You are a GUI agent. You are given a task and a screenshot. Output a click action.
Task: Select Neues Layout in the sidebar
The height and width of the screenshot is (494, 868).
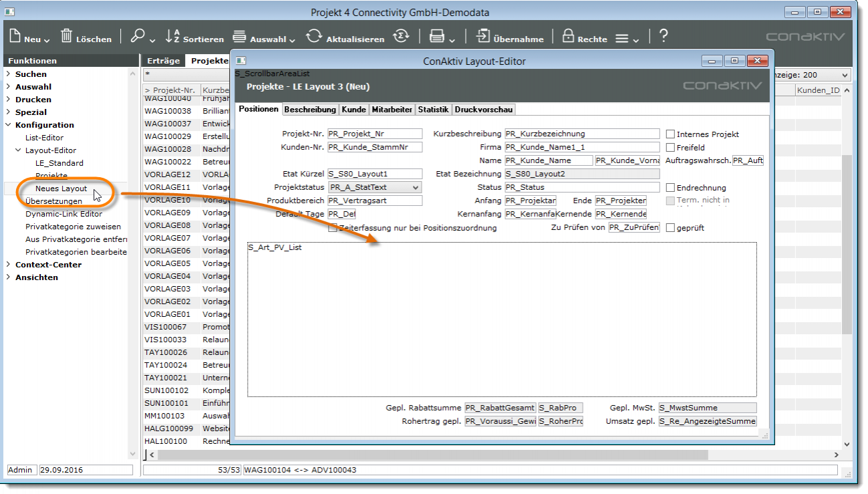point(61,189)
